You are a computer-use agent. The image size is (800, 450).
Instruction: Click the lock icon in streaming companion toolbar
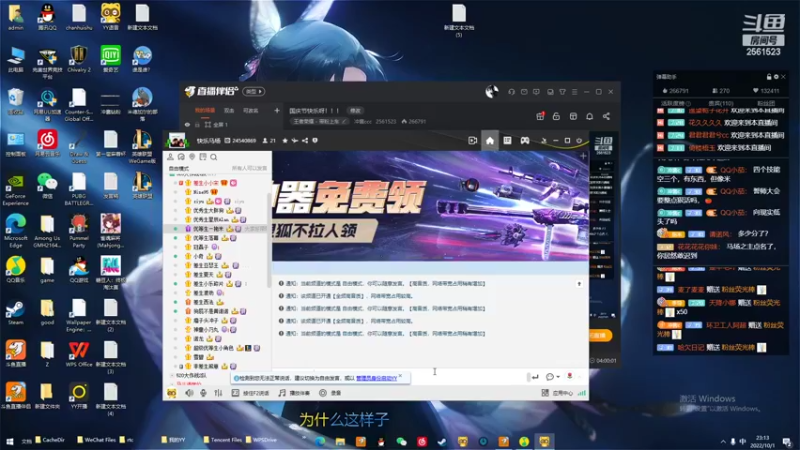click(x=556, y=116)
